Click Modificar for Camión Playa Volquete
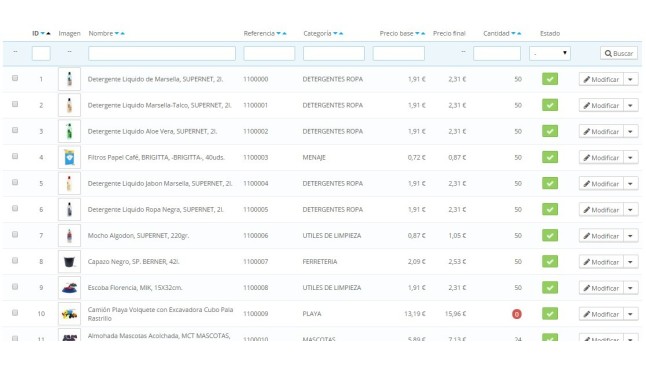 pyautogui.click(x=601, y=314)
